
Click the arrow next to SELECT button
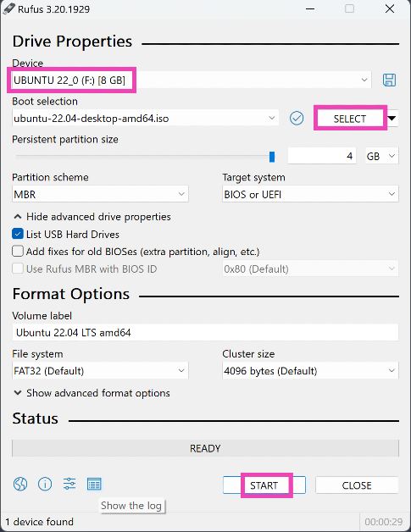392,119
